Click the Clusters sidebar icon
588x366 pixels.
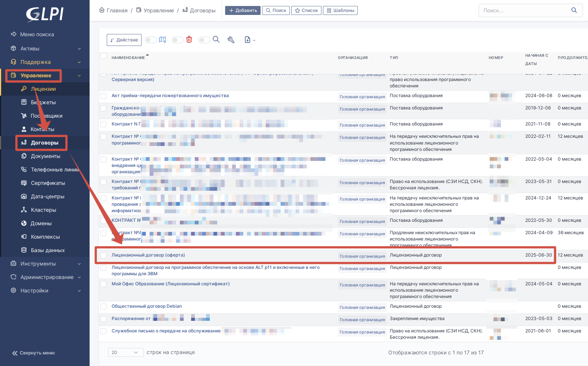click(x=24, y=210)
